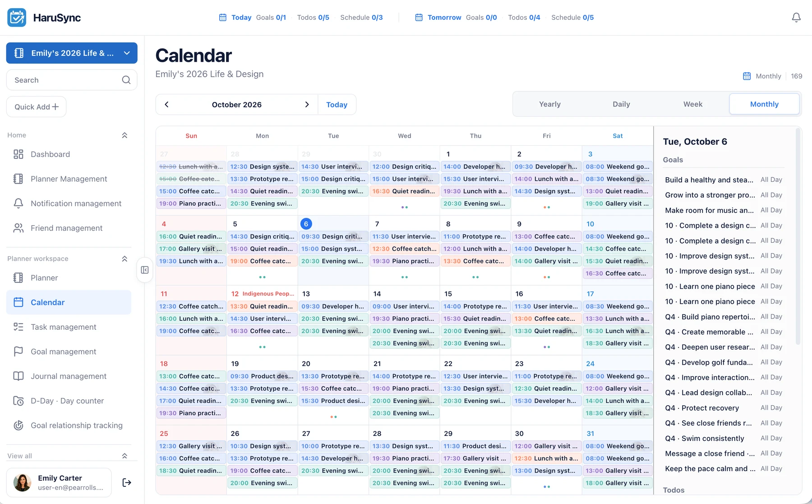Open Goal relationship tracking
Screen dimensions: 812x504
click(69, 425)
